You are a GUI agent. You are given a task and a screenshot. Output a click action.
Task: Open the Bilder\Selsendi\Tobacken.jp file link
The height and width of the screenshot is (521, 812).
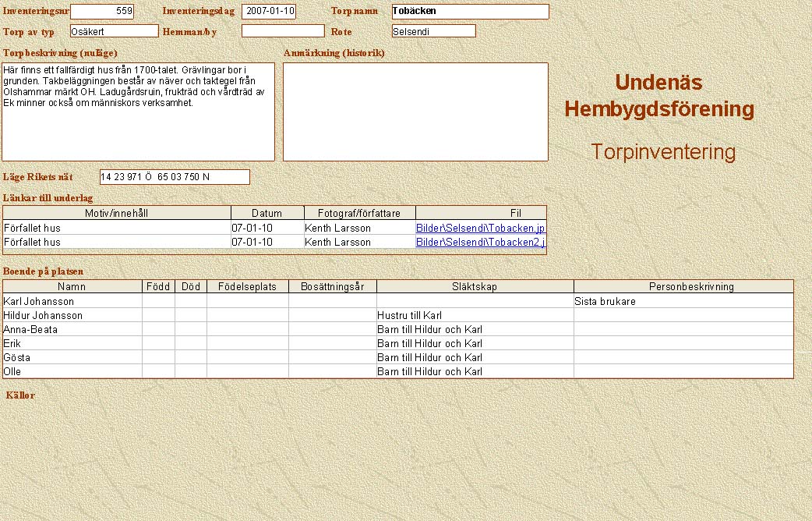(480, 229)
